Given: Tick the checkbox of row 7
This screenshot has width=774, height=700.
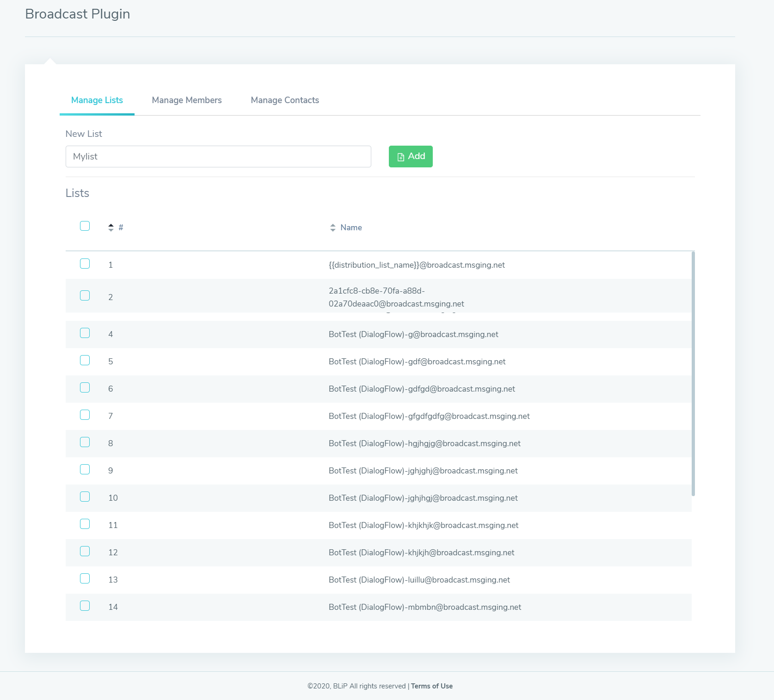Looking at the screenshot, I should (85, 415).
